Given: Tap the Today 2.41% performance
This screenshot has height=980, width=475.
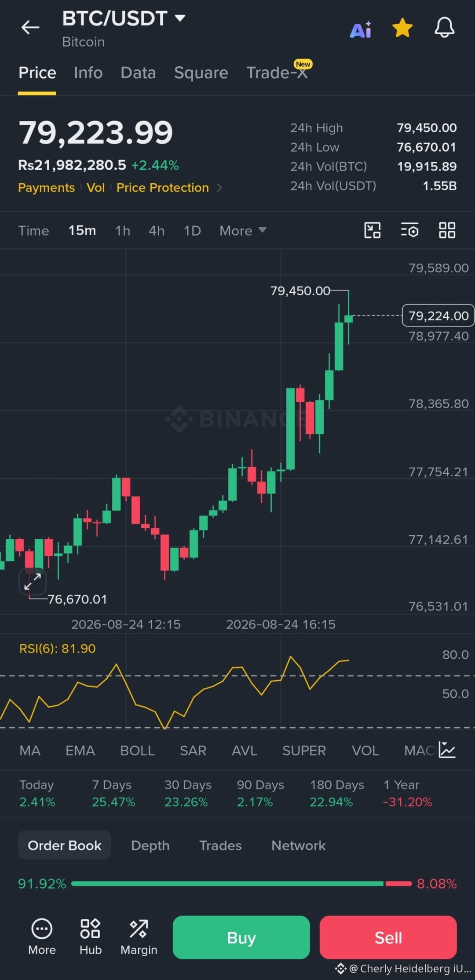Looking at the screenshot, I should point(37,793).
